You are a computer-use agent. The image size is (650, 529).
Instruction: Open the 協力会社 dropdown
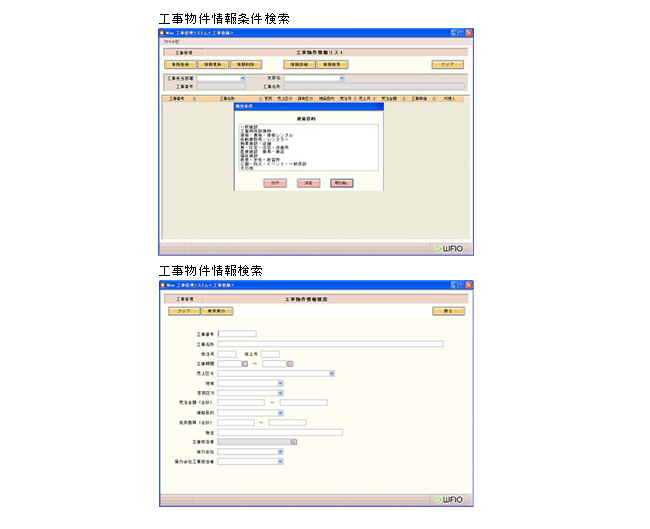point(281,451)
